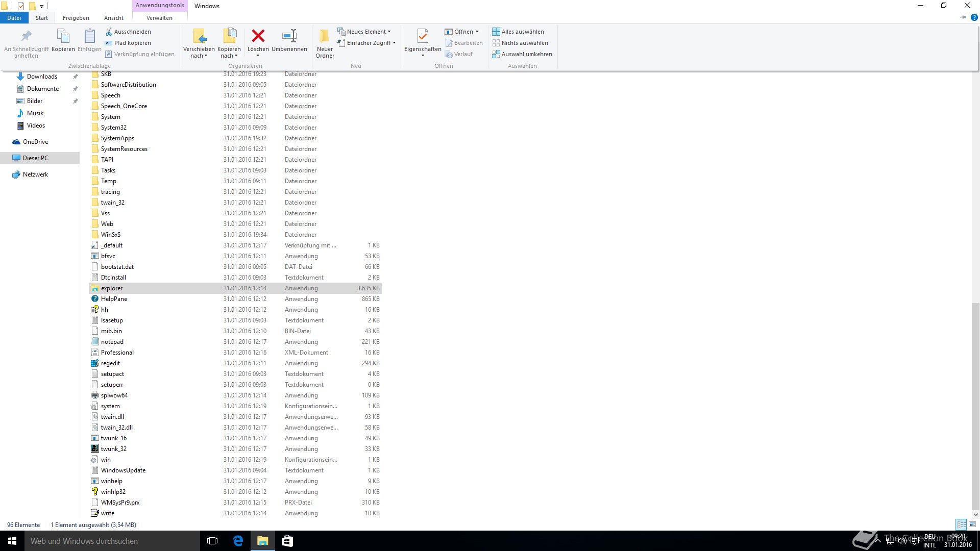Select Dokumente in the navigation pane
980x551 pixels.
point(43,89)
